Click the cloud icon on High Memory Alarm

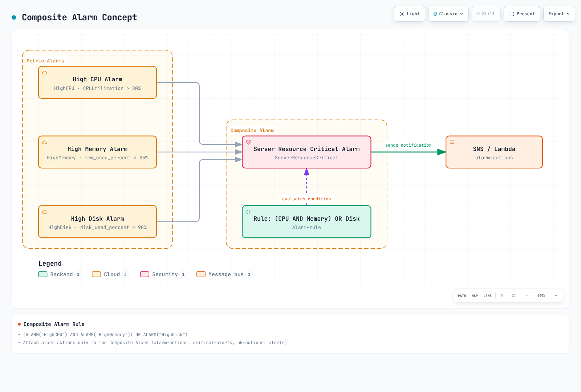(x=45, y=142)
